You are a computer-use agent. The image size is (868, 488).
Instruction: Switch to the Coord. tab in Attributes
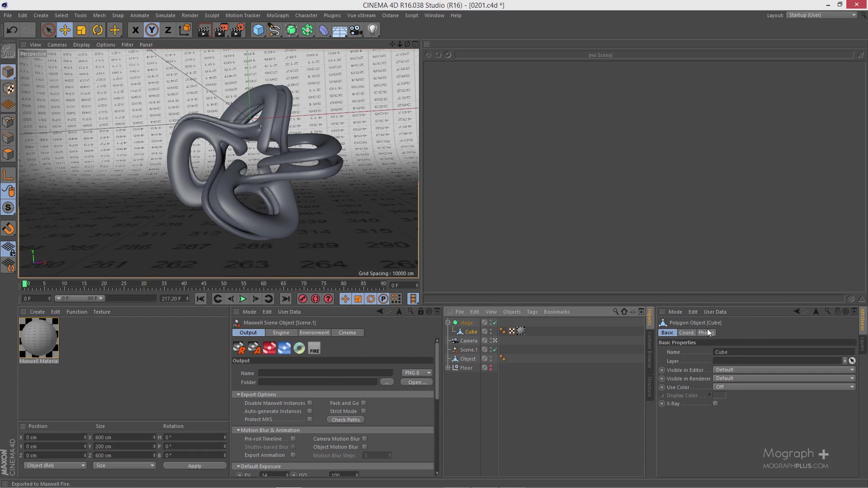click(687, 332)
